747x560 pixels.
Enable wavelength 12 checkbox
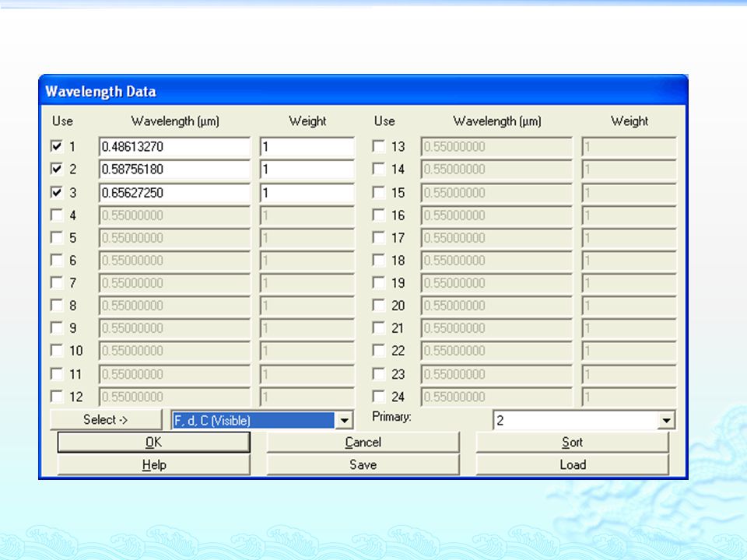[x=56, y=396]
